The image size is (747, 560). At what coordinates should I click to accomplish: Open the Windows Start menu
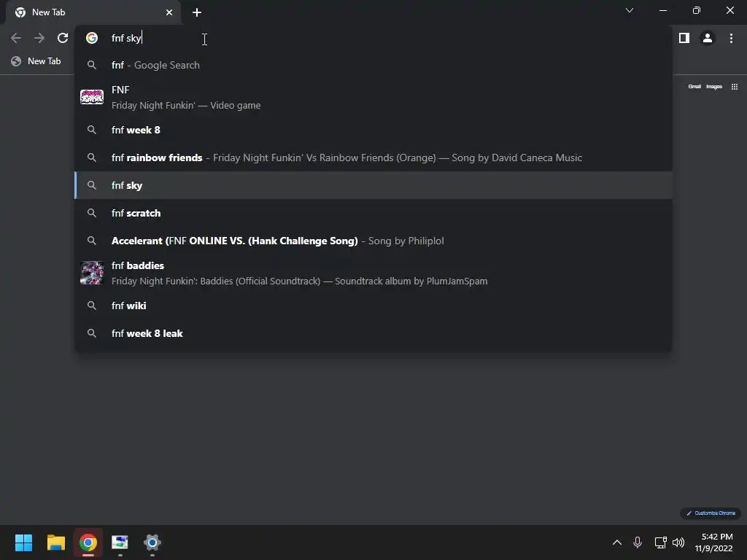(x=24, y=542)
